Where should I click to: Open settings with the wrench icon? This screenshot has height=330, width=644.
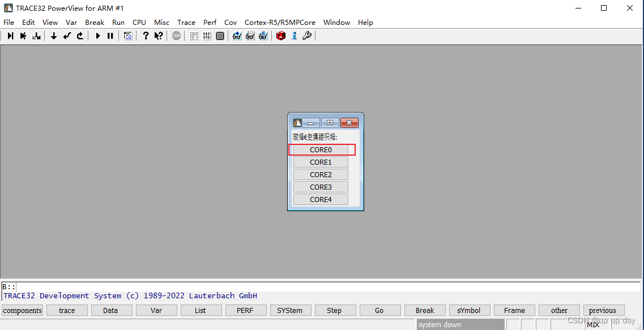(307, 36)
